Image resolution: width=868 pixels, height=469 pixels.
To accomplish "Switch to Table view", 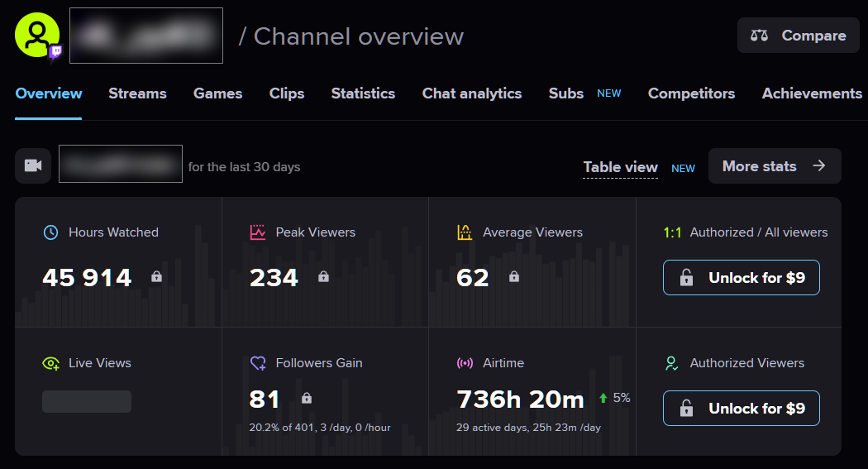I will (x=621, y=167).
